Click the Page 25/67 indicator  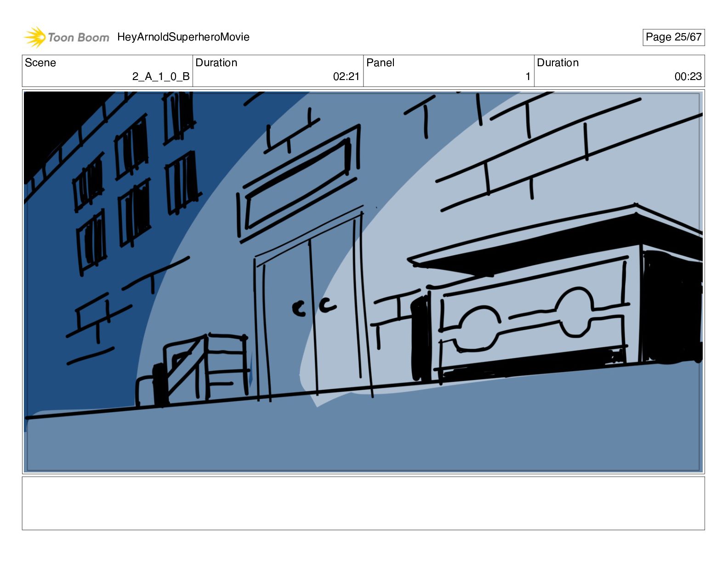point(673,37)
